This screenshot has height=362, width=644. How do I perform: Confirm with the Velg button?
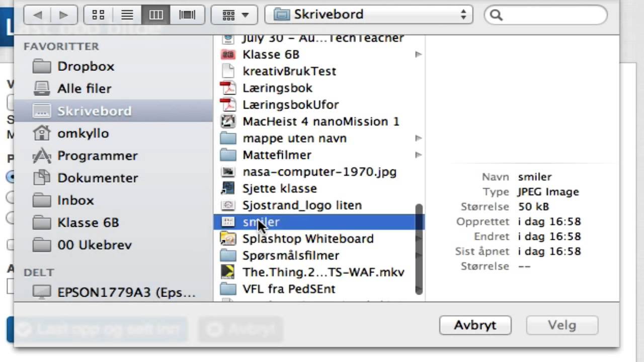point(562,325)
